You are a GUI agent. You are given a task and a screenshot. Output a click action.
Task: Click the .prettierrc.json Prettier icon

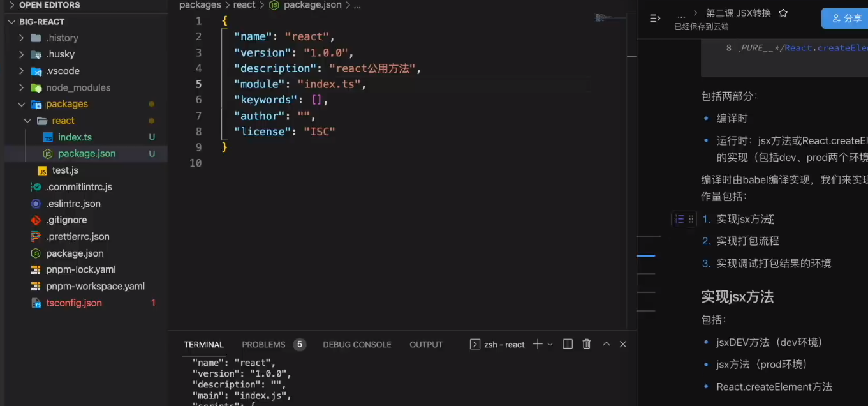click(36, 237)
